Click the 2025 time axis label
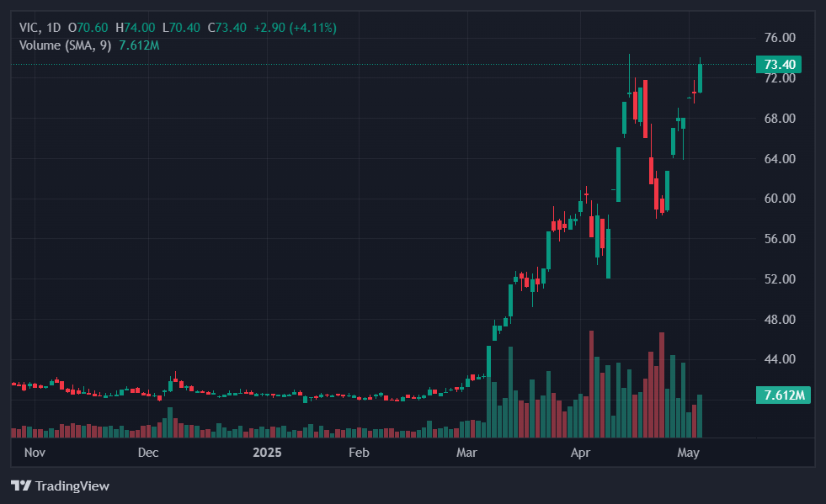The image size is (826, 504). pyautogui.click(x=267, y=453)
